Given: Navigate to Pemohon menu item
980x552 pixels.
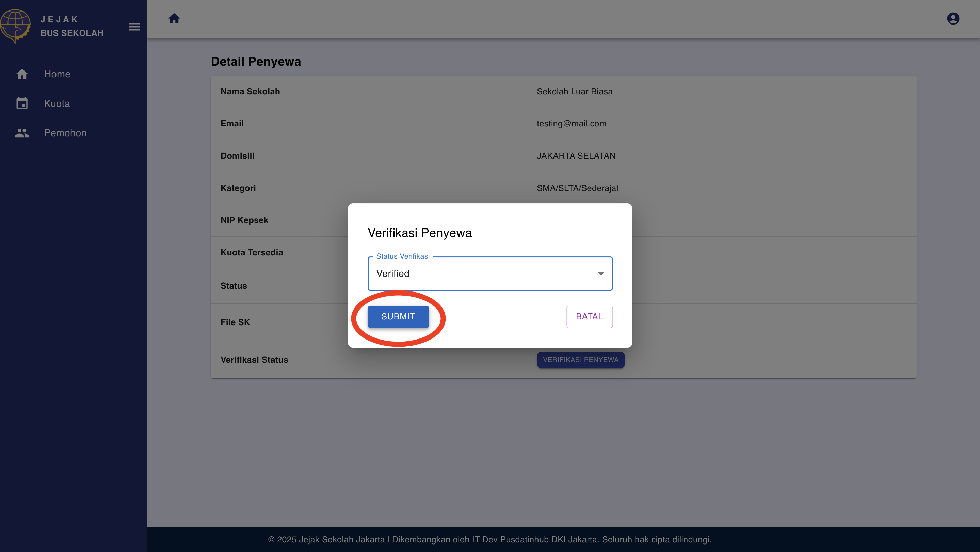Looking at the screenshot, I should pyautogui.click(x=65, y=133).
